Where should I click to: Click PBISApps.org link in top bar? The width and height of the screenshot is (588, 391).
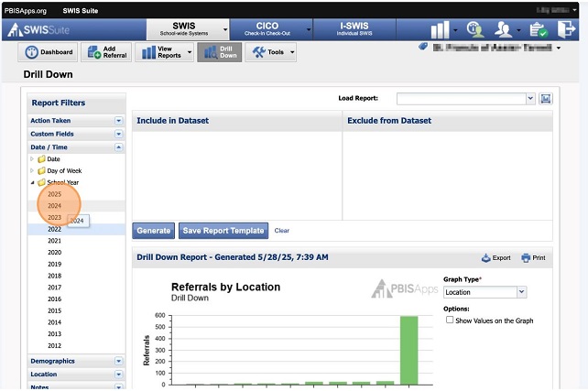tap(26, 11)
